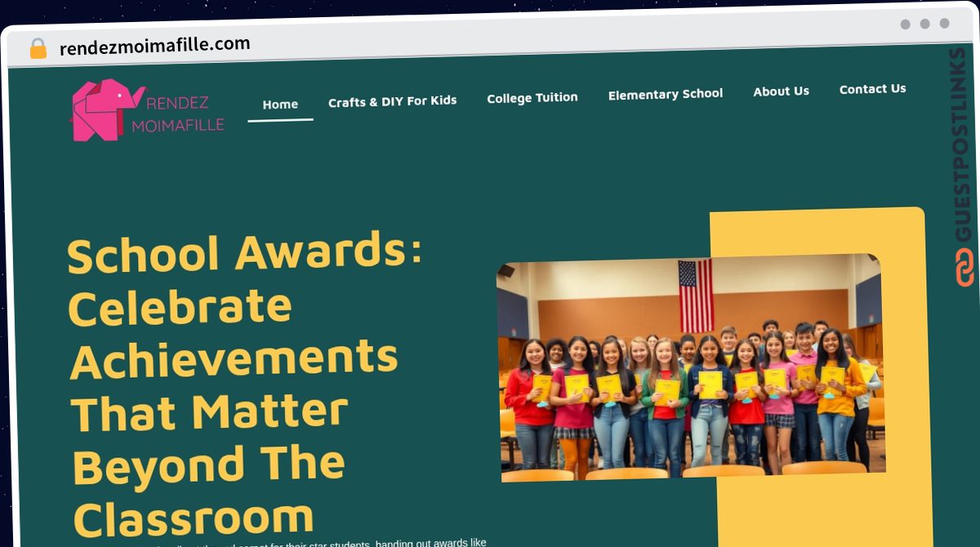Open the Home menu item
The width and height of the screenshot is (980, 547).
point(280,105)
